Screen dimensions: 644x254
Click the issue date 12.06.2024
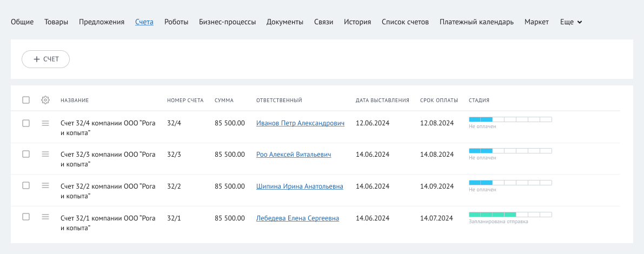(373, 123)
